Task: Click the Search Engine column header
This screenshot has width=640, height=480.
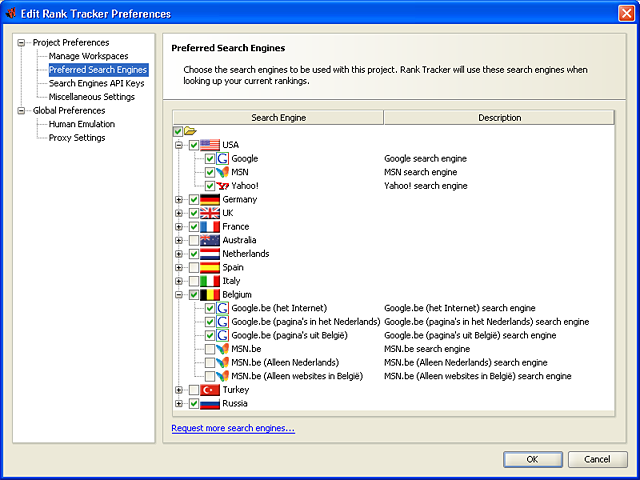Action: (278, 118)
